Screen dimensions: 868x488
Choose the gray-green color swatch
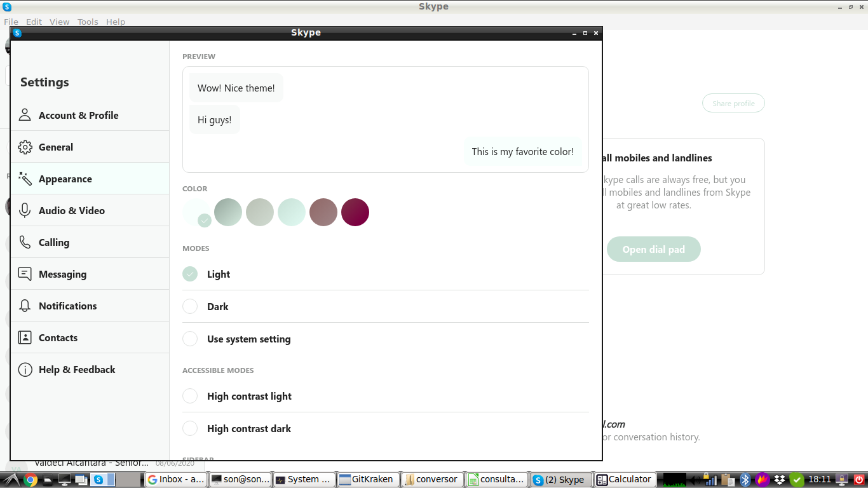(x=228, y=212)
